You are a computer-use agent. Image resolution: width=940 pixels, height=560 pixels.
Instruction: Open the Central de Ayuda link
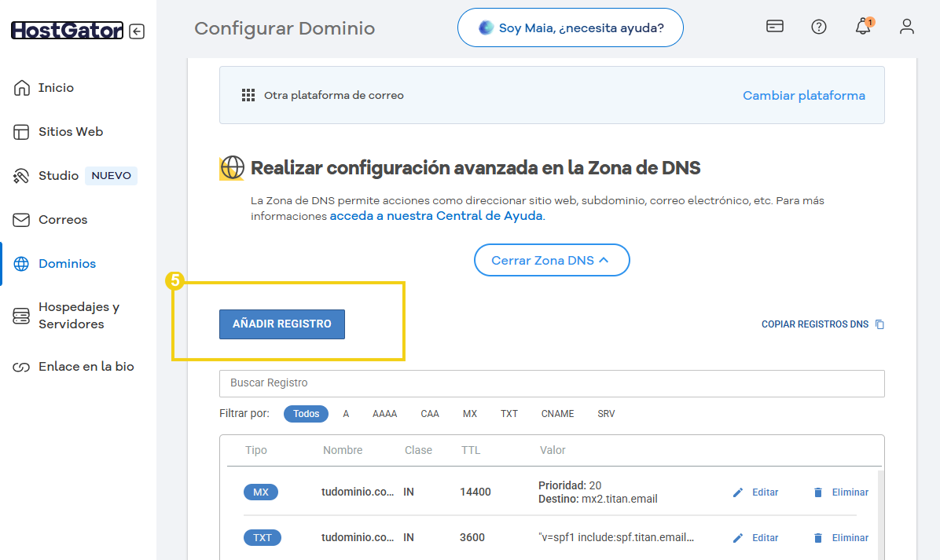[x=436, y=216]
